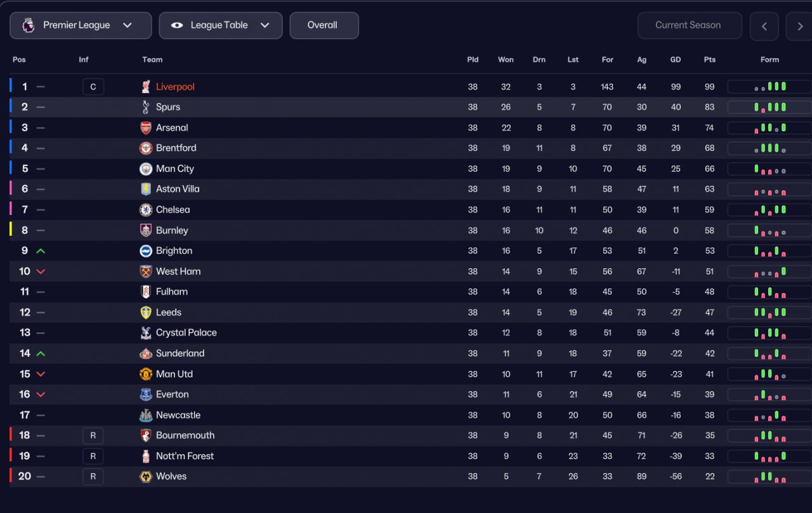Go to the next season arrow

(x=799, y=26)
